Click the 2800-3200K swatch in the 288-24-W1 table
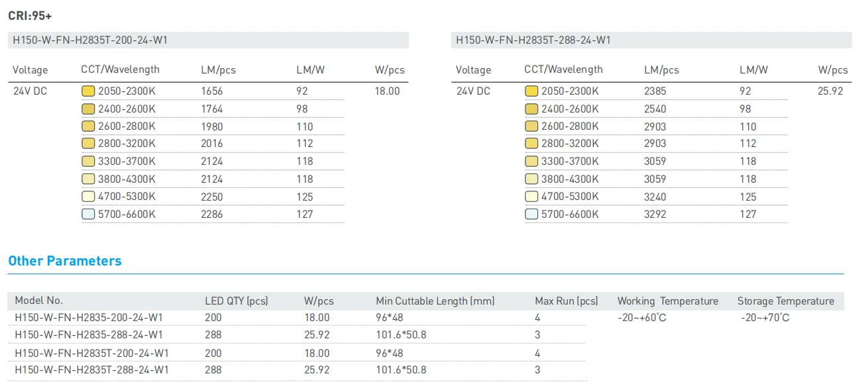The width and height of the screenshot is (868, 388). [x=531, y=144]
